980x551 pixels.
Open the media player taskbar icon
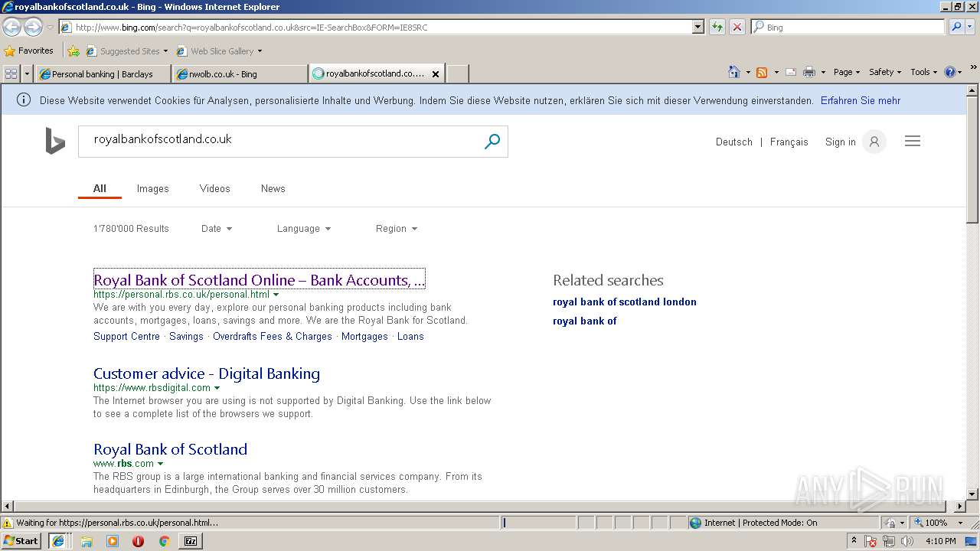(x=113, y=541)
